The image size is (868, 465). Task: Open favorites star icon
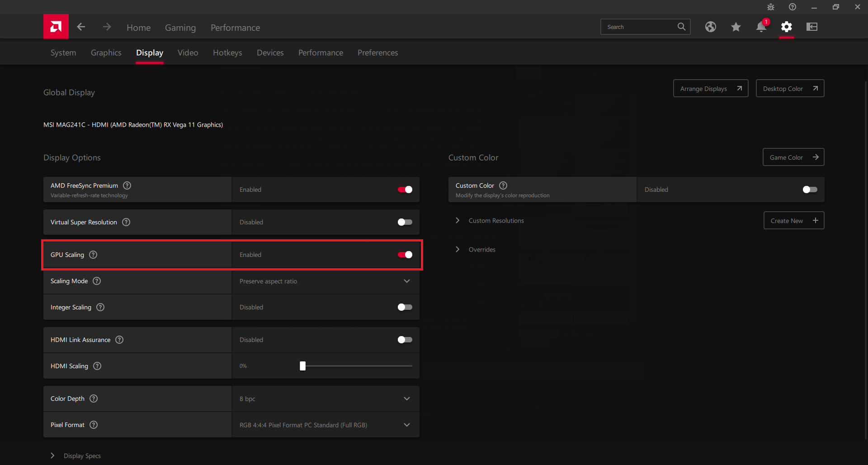pyautogui.click(x=736, y=27)
